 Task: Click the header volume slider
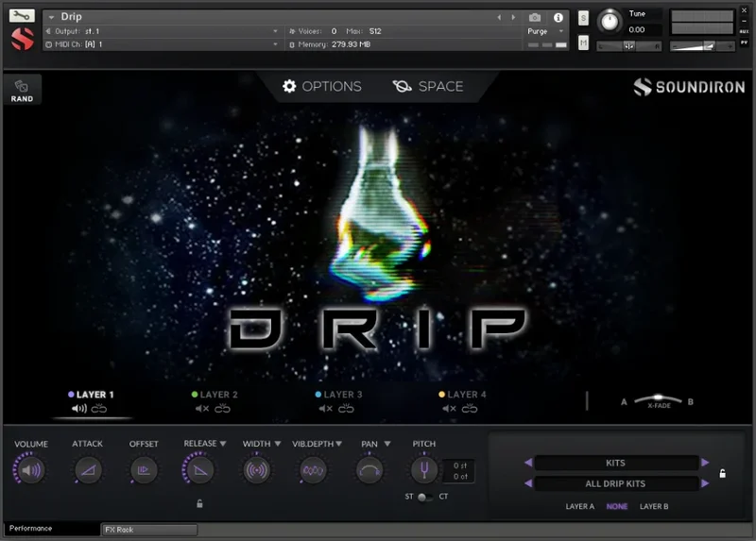(x=702, y=46)
